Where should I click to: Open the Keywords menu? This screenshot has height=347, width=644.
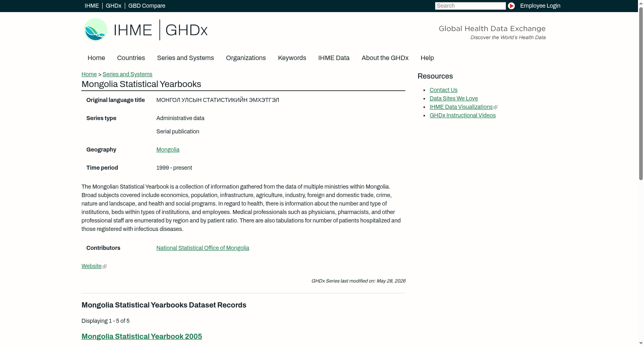coord(292,58)
